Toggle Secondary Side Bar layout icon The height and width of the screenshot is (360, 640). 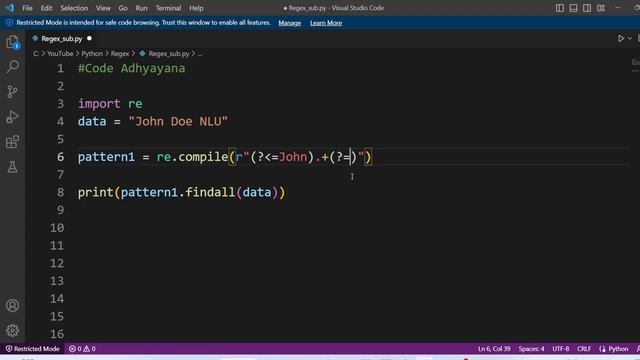coord(587,8)
